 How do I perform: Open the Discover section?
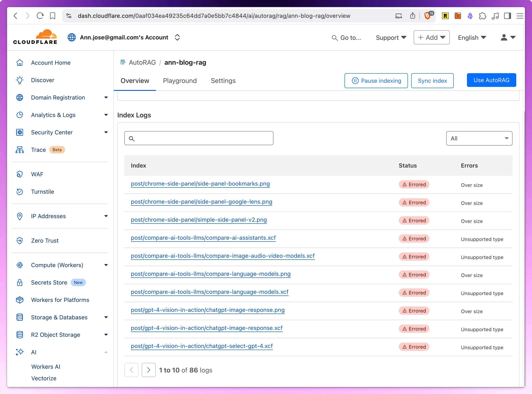tap(43, 80)
